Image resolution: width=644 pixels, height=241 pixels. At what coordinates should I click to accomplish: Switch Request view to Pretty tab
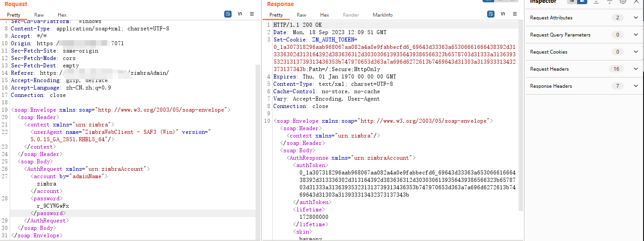click(x=13, y=15)
